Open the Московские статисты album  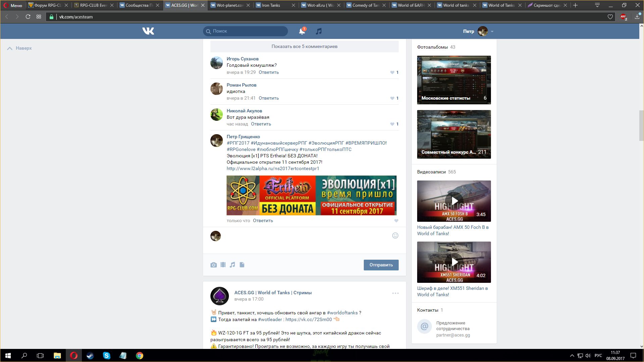tap(454, 80)
